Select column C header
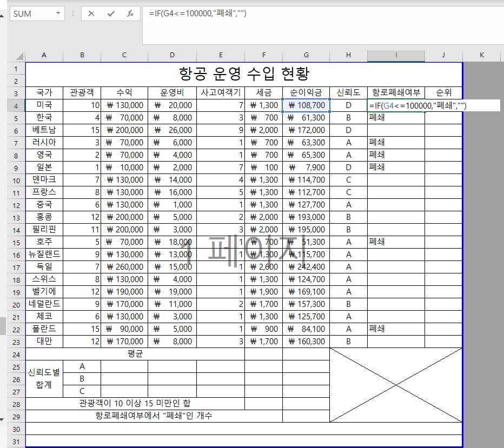This screenshot has height=448, width=504. (x=124, y=55)
